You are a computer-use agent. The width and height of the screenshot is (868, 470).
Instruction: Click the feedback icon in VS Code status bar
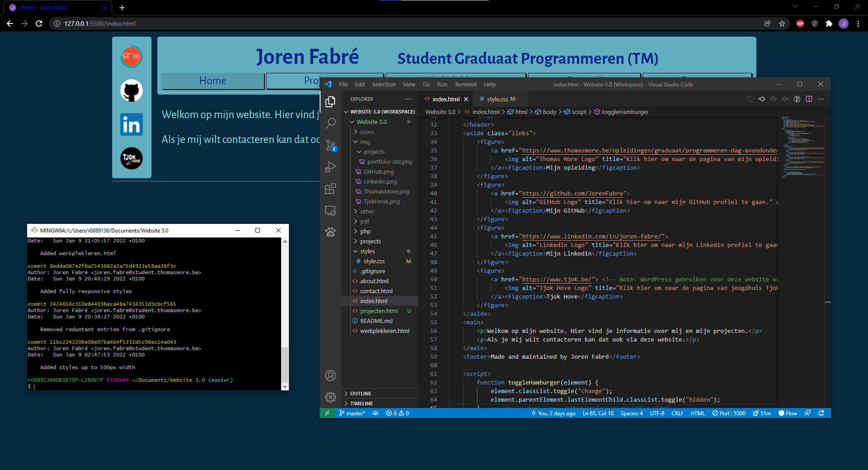(807, 413)
